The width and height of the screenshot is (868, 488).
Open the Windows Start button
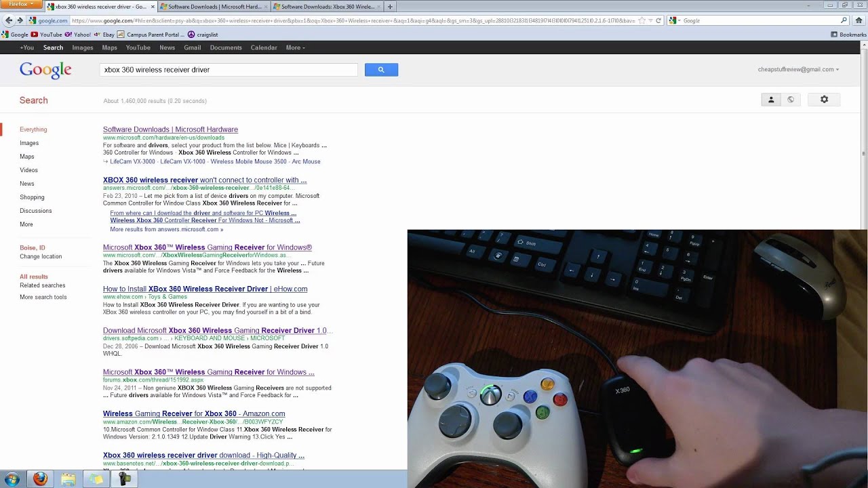[12, 479]
